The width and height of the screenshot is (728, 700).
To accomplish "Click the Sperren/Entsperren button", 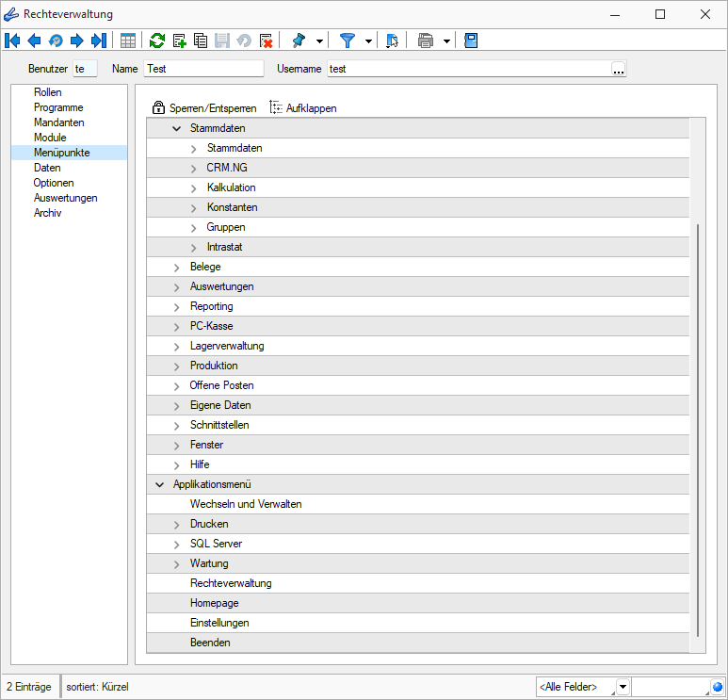I will [204, 108].
